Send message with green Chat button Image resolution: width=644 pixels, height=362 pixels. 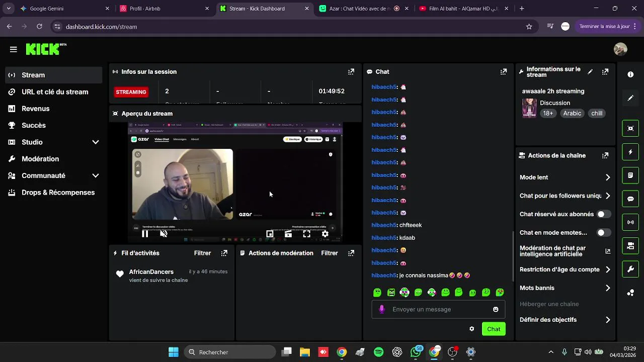[494, 329]
